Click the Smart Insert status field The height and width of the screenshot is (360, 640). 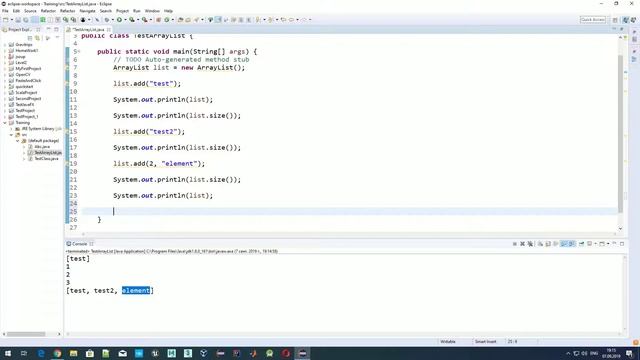click(x=485, y=341)
